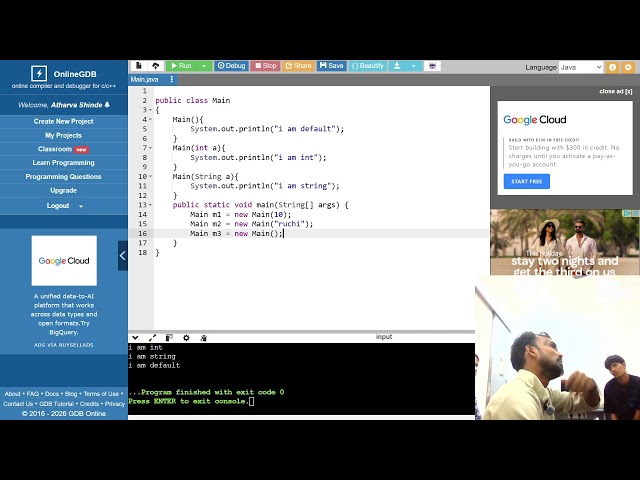Collapse the console with chevron icon
Screen dimensions: 640x480
tap(136, 338)
